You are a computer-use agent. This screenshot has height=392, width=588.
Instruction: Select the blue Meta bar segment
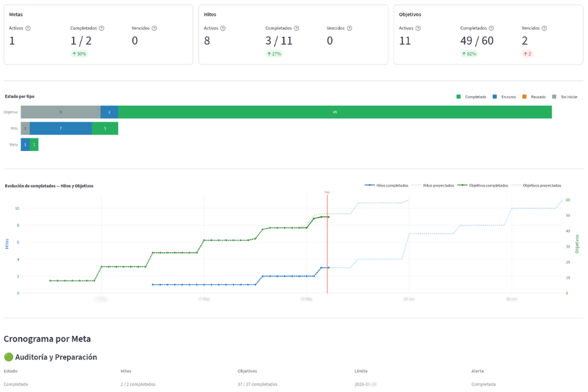(x=25, y=144)
